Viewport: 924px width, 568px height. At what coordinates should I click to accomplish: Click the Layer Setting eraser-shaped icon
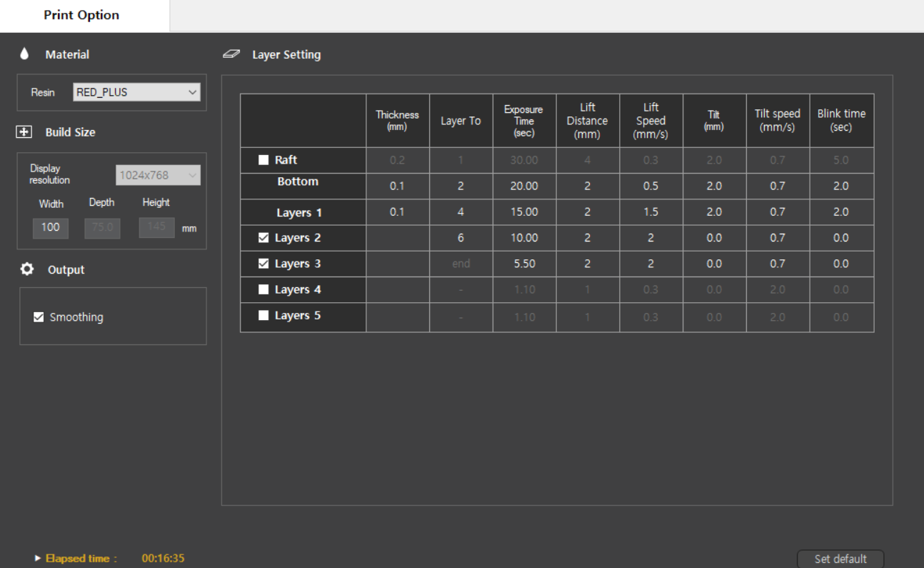tap(231, 54)
